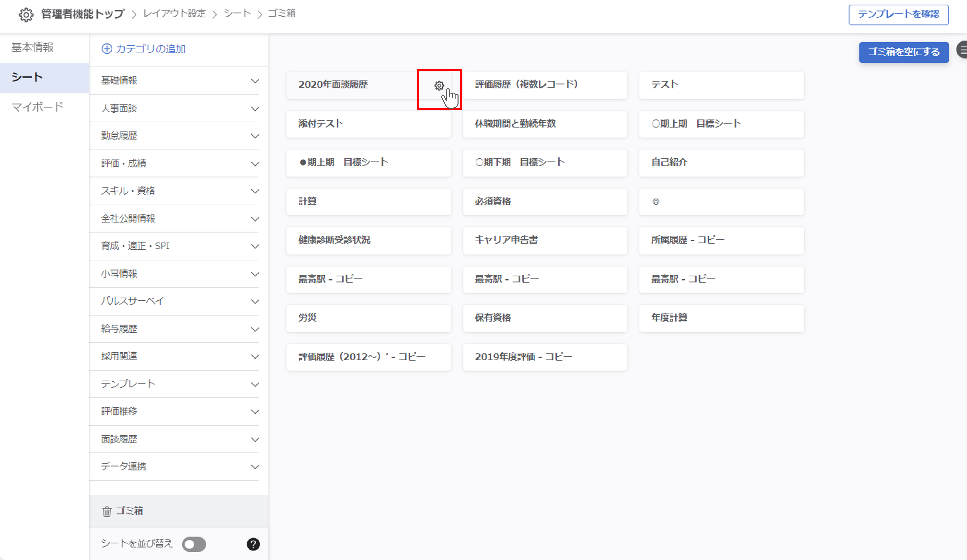Click the plus icon for カテゴリの追加
This screenshot has width=967, height=560.
click(x=107, y=49)
